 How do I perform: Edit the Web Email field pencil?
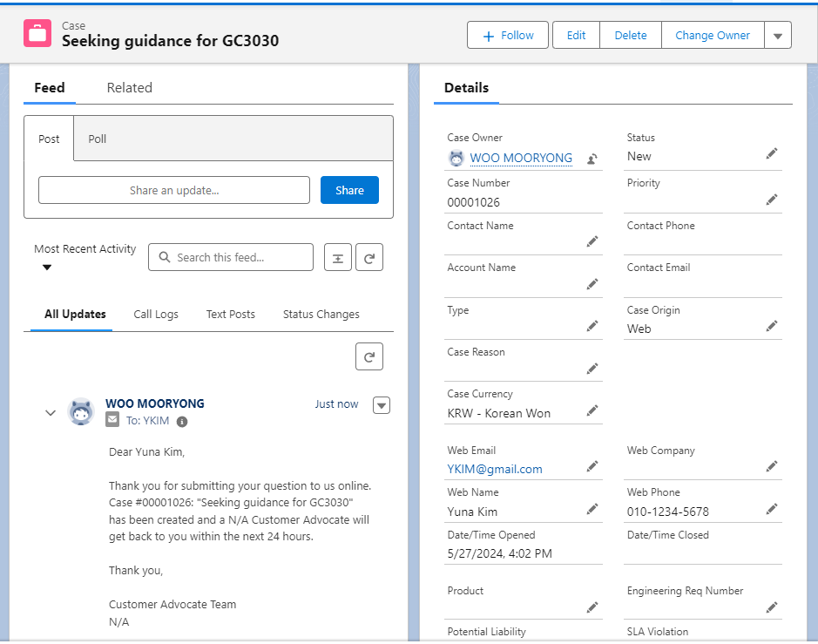point(592,466)
